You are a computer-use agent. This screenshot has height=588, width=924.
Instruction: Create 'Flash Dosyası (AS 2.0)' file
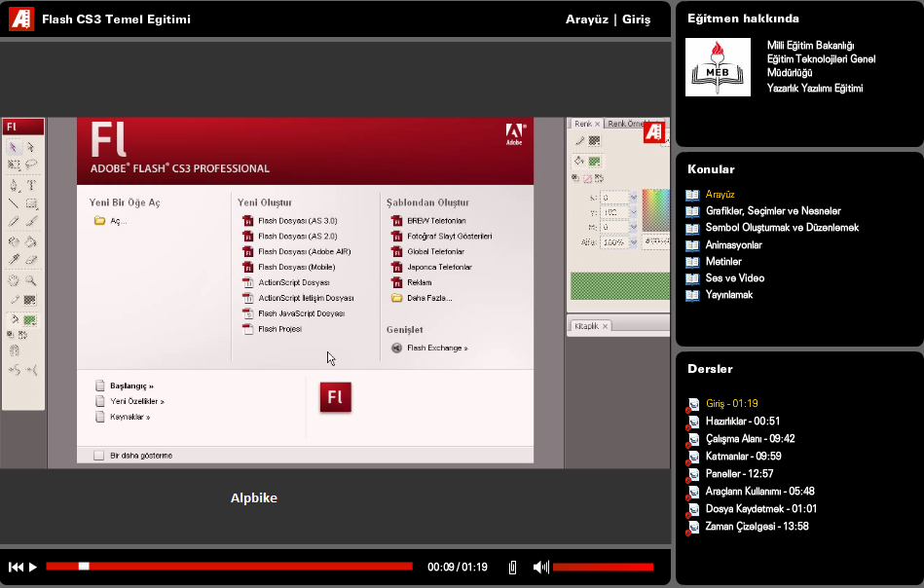click(289, 237)
